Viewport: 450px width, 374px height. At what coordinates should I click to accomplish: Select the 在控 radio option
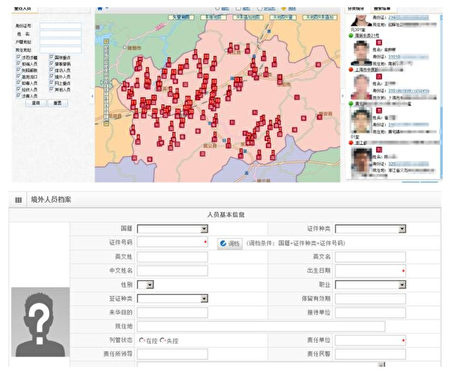point(142,340)
